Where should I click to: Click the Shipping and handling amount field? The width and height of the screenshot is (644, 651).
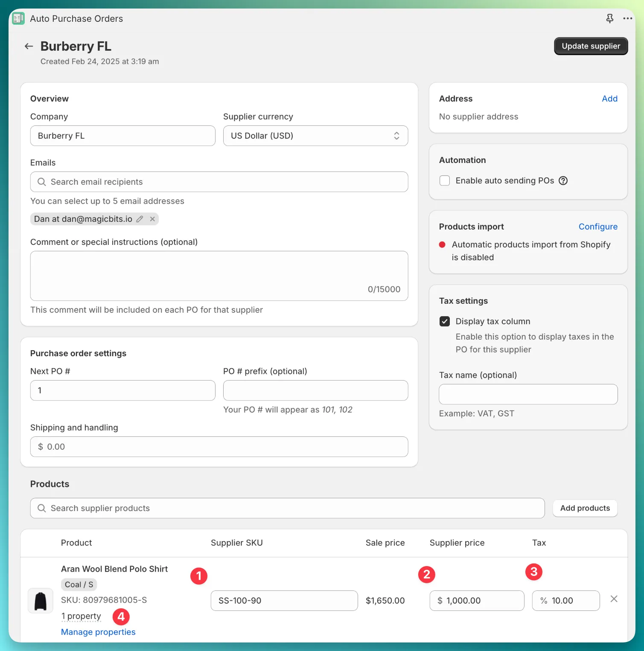[x=219, y=447]
